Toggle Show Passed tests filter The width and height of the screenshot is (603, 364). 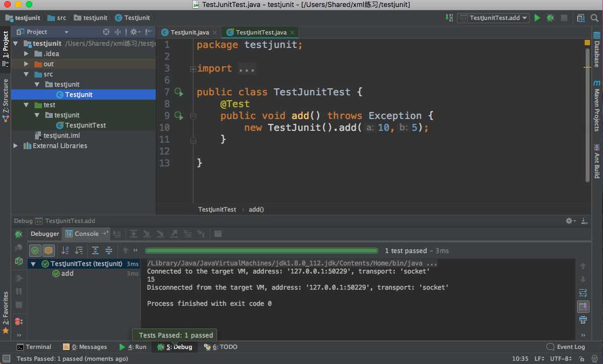pyautogui.click(x=35, y=250)
